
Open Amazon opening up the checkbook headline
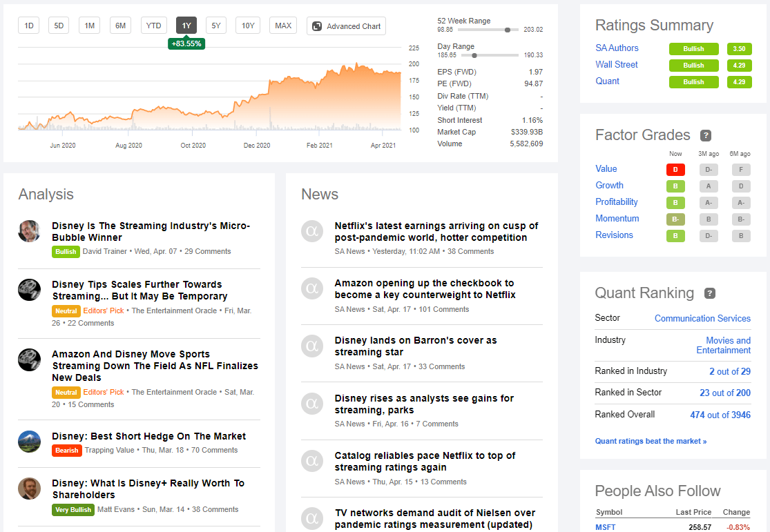(x=425, y=289)
